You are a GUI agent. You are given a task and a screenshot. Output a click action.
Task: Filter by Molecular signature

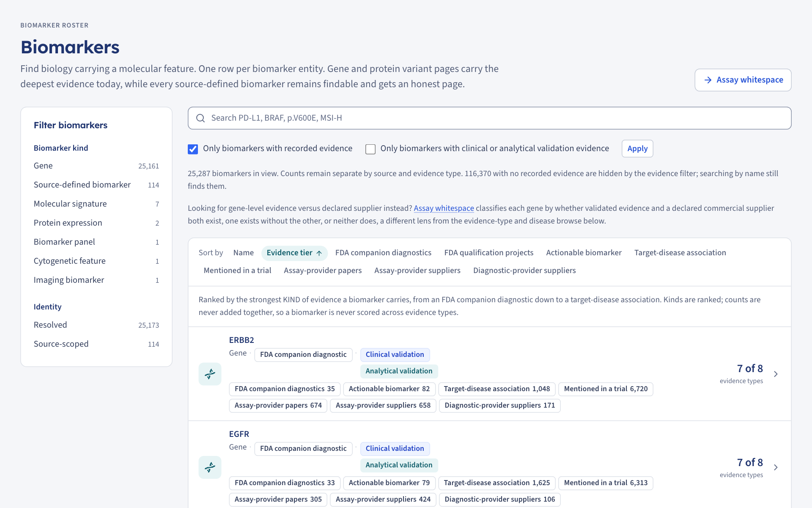[96, 204]
